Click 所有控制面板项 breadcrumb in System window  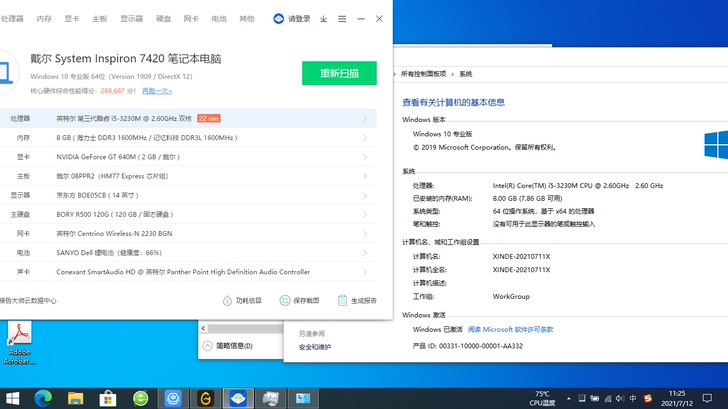point(423,74)
